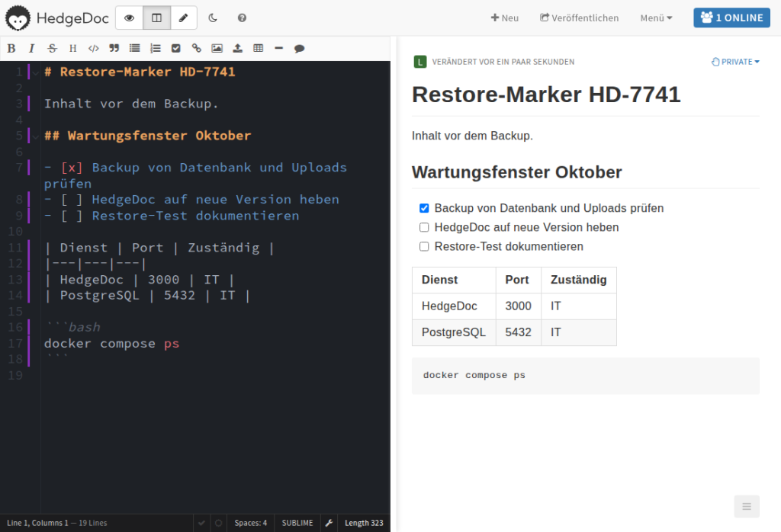
Task: Insert an image with the picture icon
Action: coord(217,48)
